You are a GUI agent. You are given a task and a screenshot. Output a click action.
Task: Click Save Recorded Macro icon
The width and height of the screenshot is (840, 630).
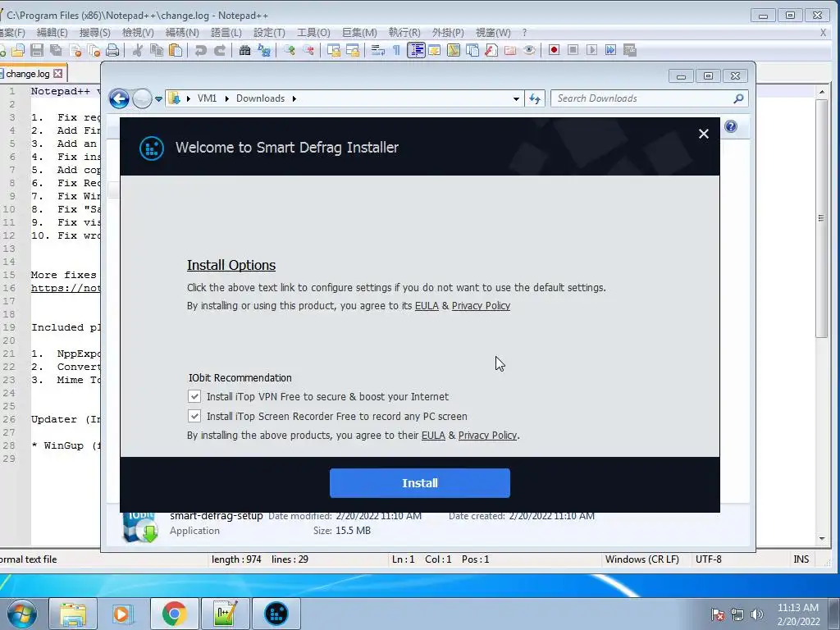pos(630,50)
